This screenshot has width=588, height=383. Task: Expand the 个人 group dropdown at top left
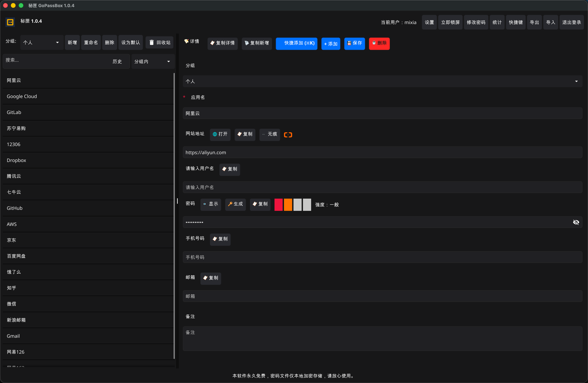(x=42, y=43)
